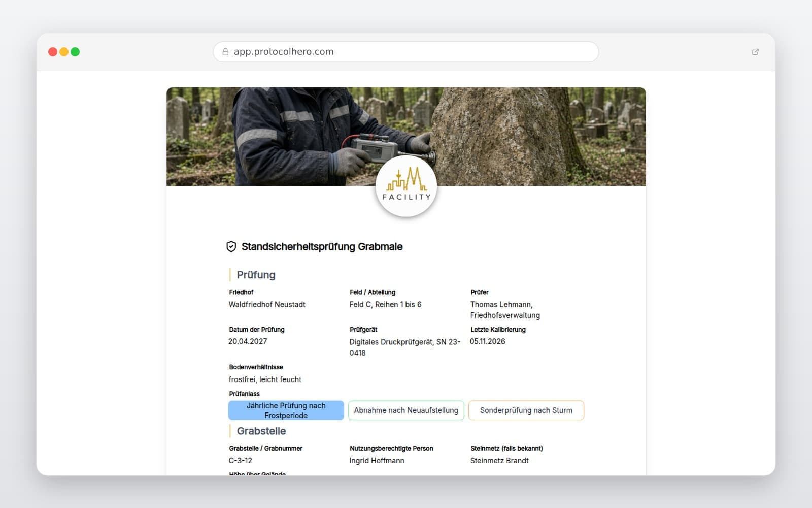
Task: Click the calibration date '05.11.2026'
Action: (x=488, y=341)
